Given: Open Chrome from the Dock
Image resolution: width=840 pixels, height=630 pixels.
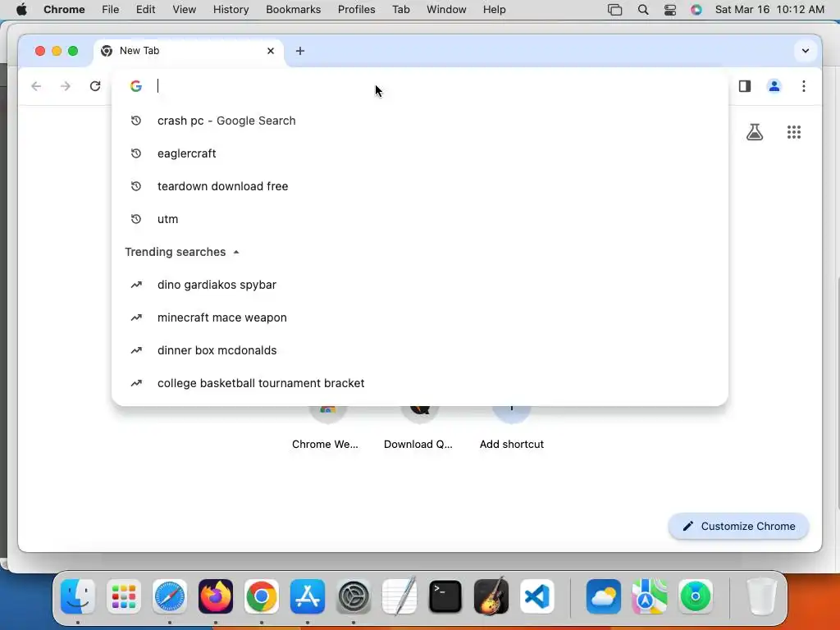Looking at the screenshot, I should 262,596.
